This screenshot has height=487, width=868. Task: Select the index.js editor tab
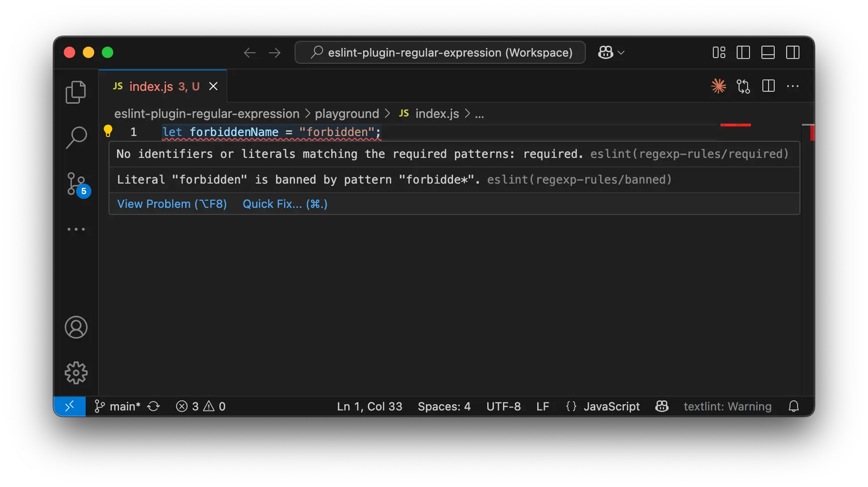(163, 86)
